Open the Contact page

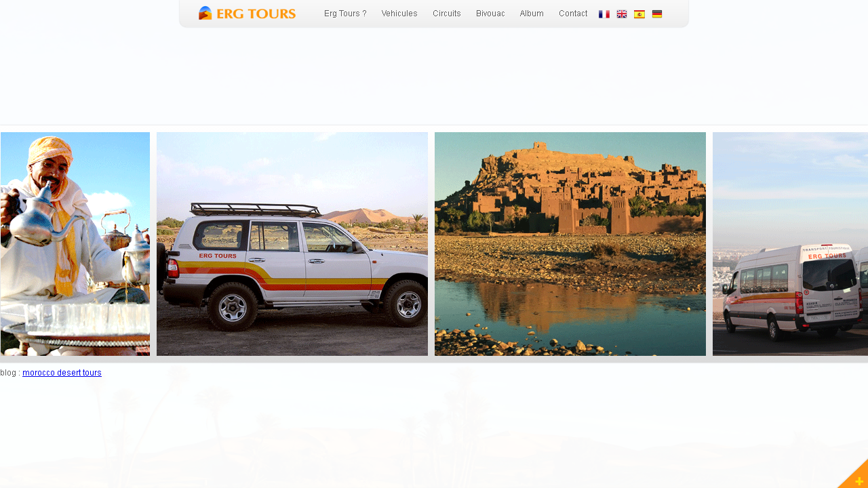(x=573, y=14)
